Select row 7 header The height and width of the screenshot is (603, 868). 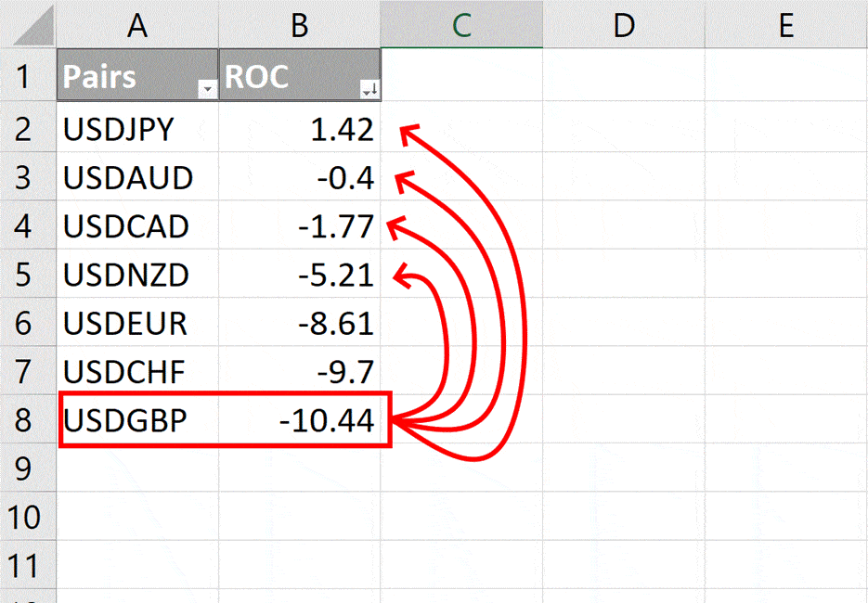click(28, 371)
